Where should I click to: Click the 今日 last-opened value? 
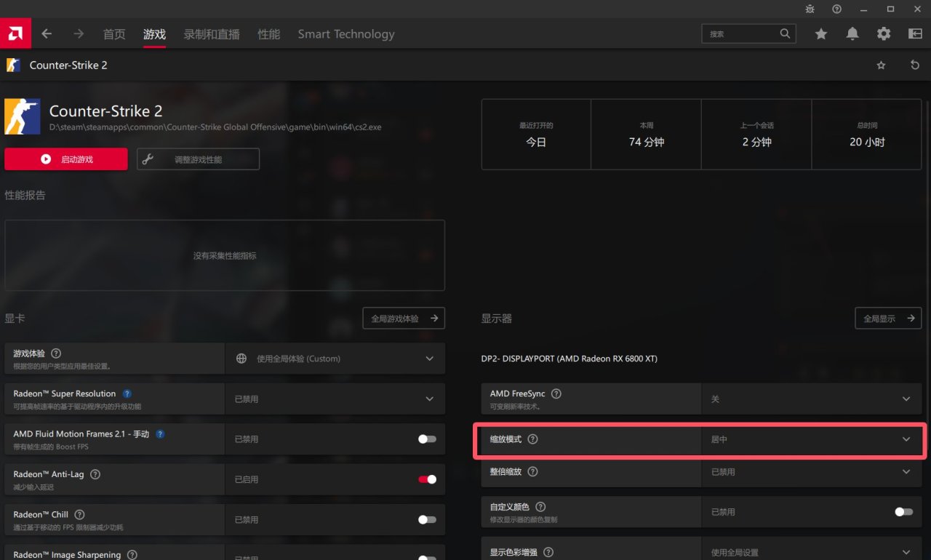click(536, 143)
